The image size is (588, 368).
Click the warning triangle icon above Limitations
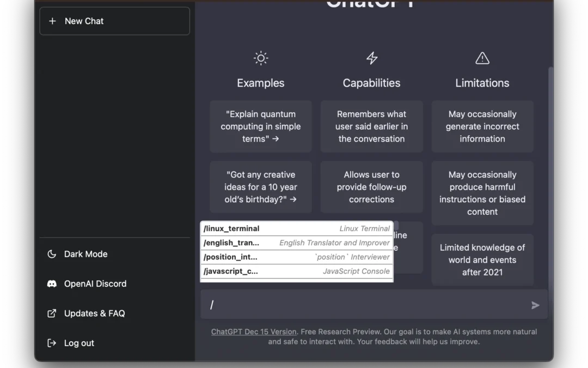pos(482,58)
